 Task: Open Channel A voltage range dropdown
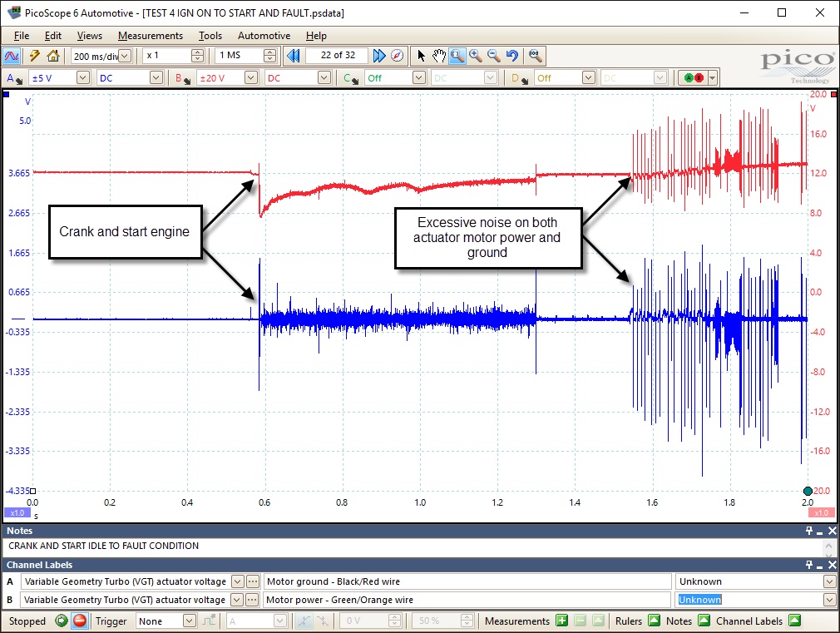coord(82,77)
